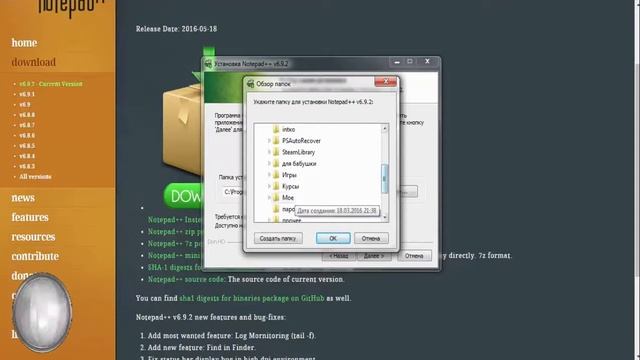This screenshot has width=640, height=360.
Task: Open the 'download' menu item
Action: tap(33, 62)
